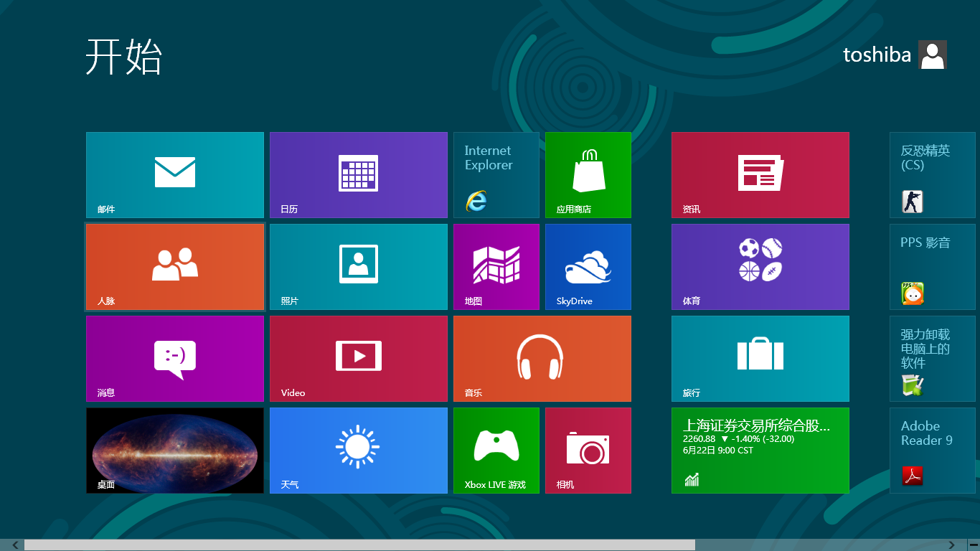Click the toshiba user name
The width and height of the screenshot is (980, 551).
(877, 55)
